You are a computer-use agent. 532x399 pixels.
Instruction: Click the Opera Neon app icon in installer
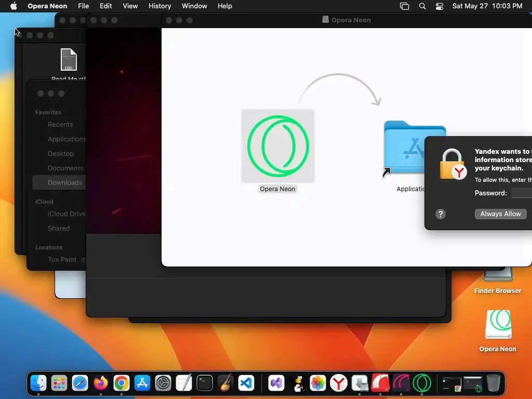coord(278,146)
